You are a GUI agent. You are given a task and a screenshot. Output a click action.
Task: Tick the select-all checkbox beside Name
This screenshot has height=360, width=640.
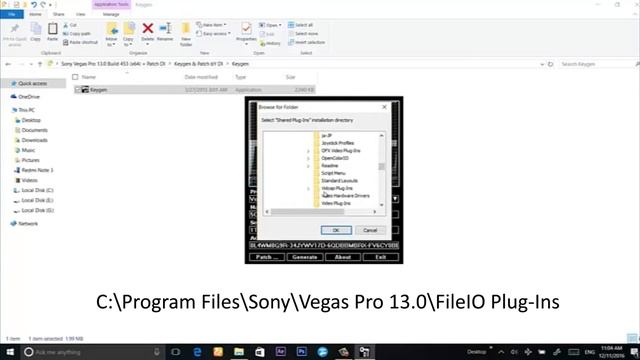click(x=75, y=77)
